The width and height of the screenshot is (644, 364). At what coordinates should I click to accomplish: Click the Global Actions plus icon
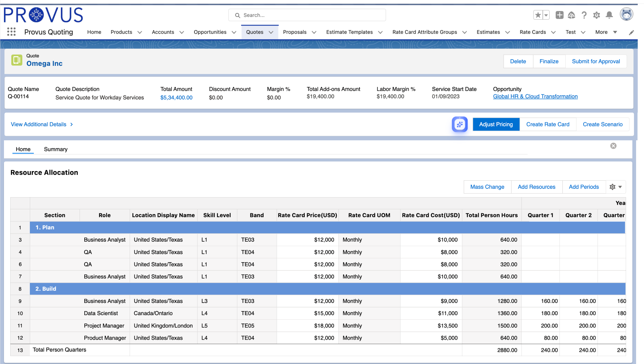[559, 15]
